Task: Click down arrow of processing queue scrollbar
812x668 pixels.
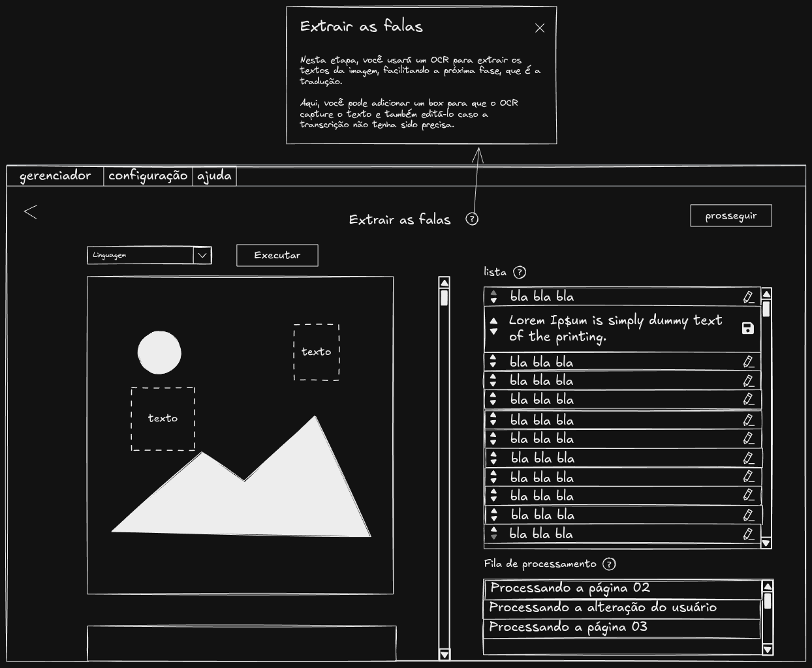Action: coord(768,649)
